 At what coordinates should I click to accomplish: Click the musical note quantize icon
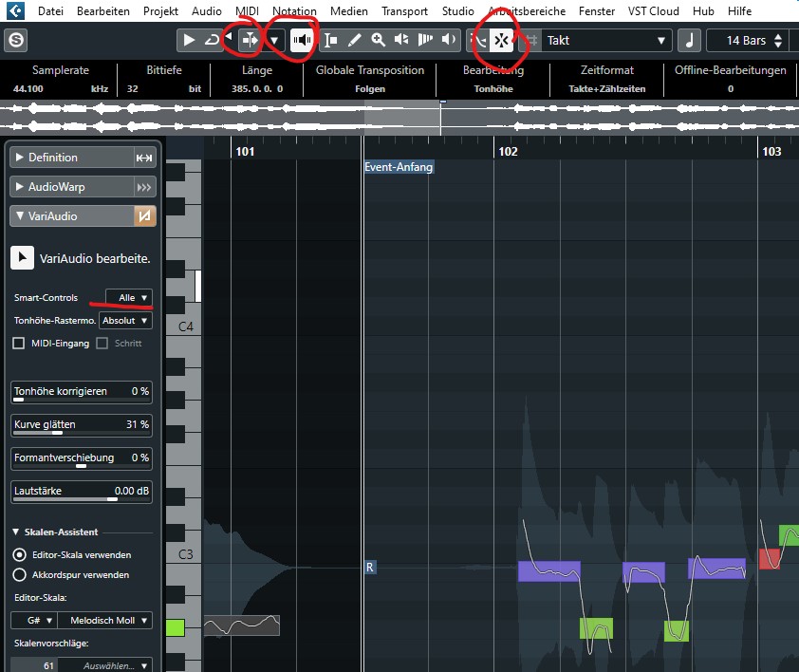(x=690, y=40)
